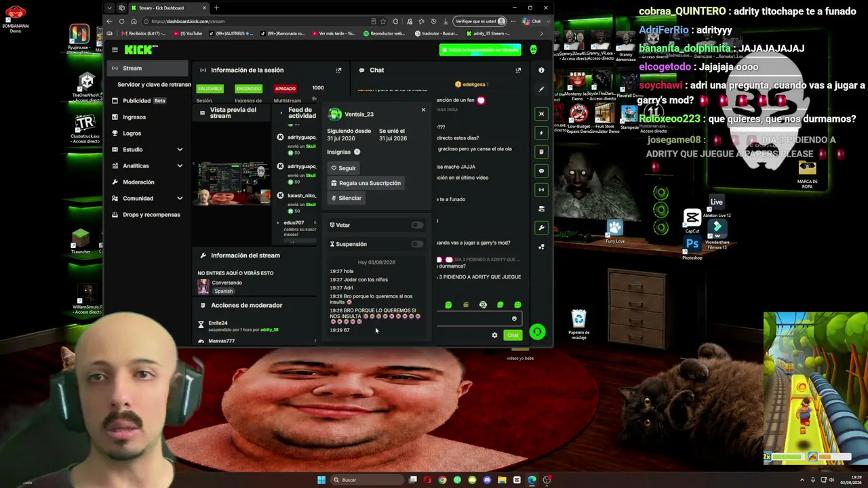Viewport: 868px width, 488px height.
Task: Click the Ventsis_23 user avatar
Action: coord(335,114)
